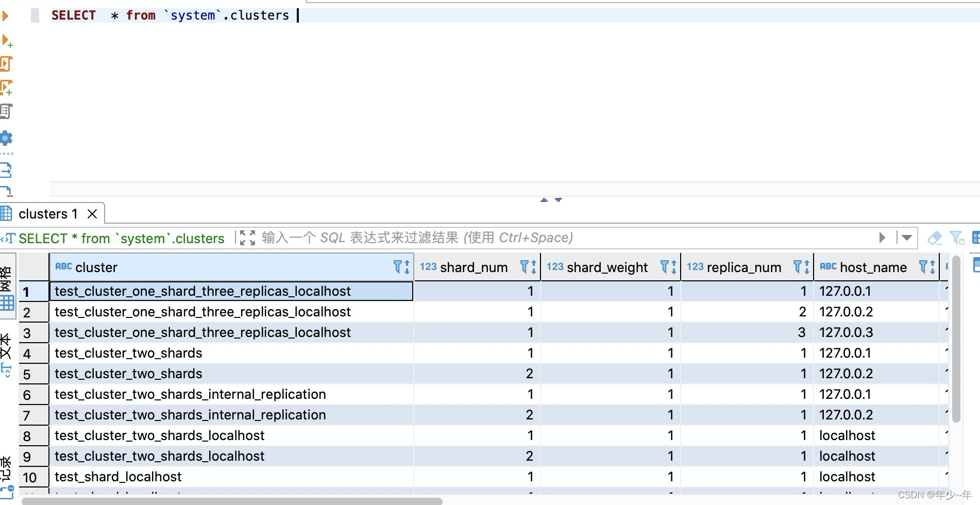Execute the script in separate tabs icon
This screenshot has width=980, height=505.
(6, 88)
